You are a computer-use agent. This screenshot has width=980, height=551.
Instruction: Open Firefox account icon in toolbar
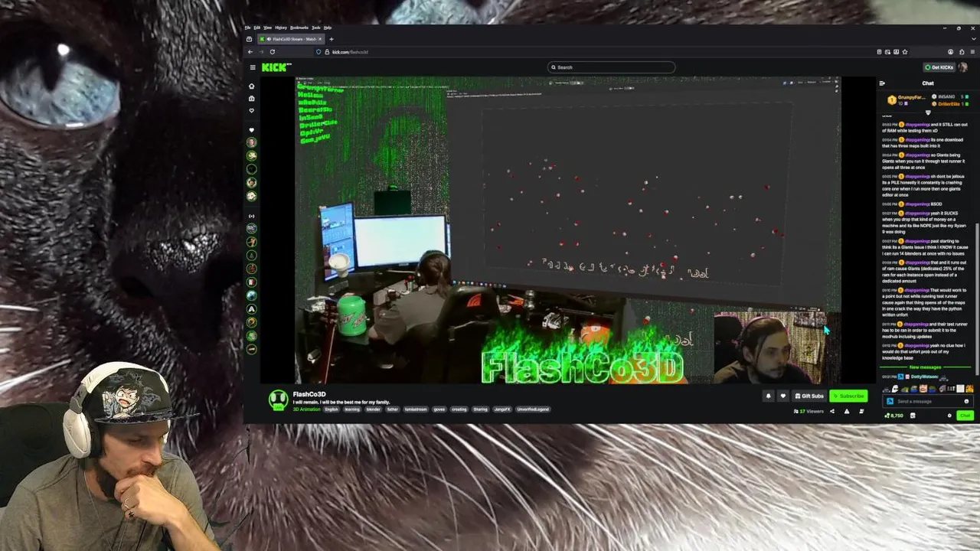(x=950, y=52)
